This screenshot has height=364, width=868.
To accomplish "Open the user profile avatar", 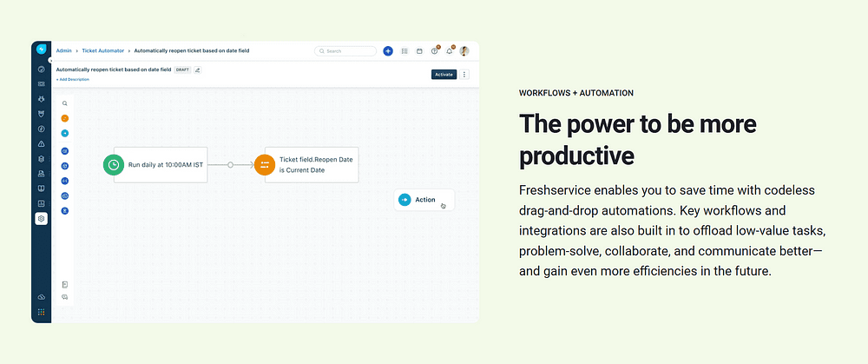I will click(x=464, y=51).
